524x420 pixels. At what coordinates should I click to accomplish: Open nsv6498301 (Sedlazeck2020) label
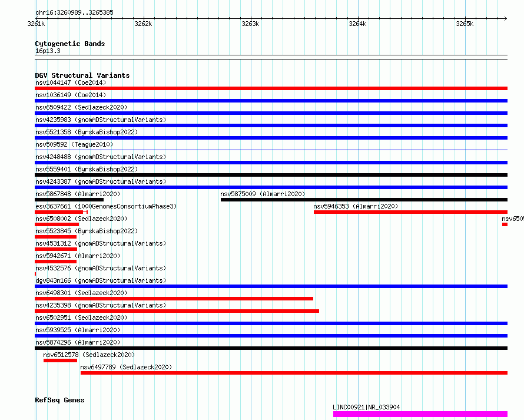[81, 293]
